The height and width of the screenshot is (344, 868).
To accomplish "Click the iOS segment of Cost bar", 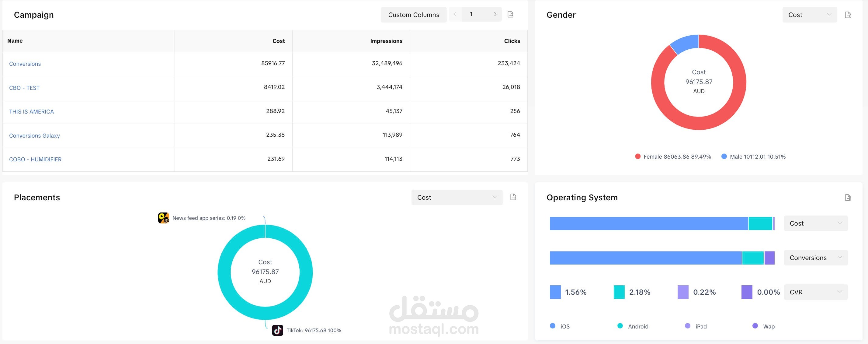I will coord(649,223).
